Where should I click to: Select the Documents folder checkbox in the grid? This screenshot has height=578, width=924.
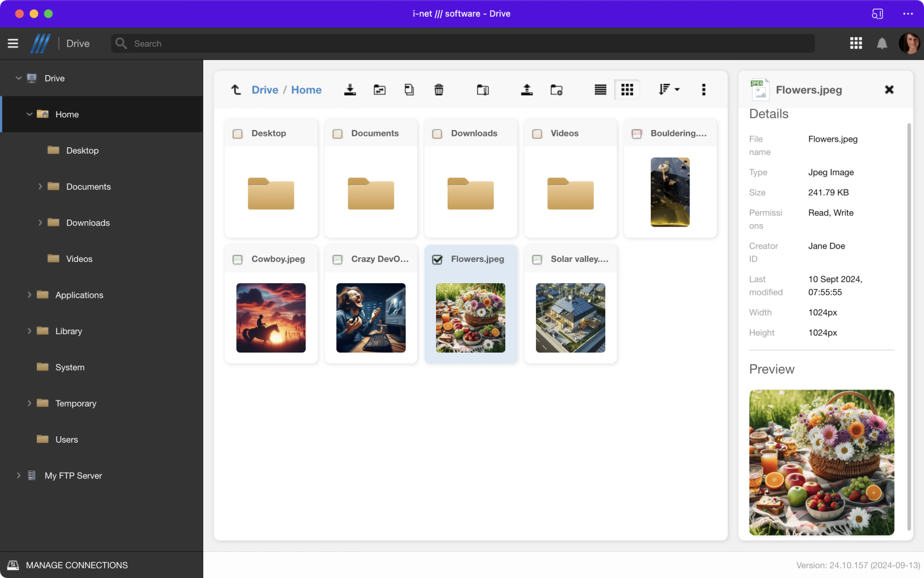338,134
